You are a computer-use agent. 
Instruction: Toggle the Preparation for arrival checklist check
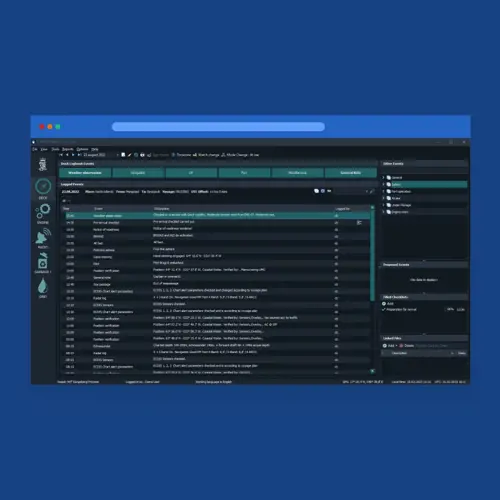tap(384, 310)
